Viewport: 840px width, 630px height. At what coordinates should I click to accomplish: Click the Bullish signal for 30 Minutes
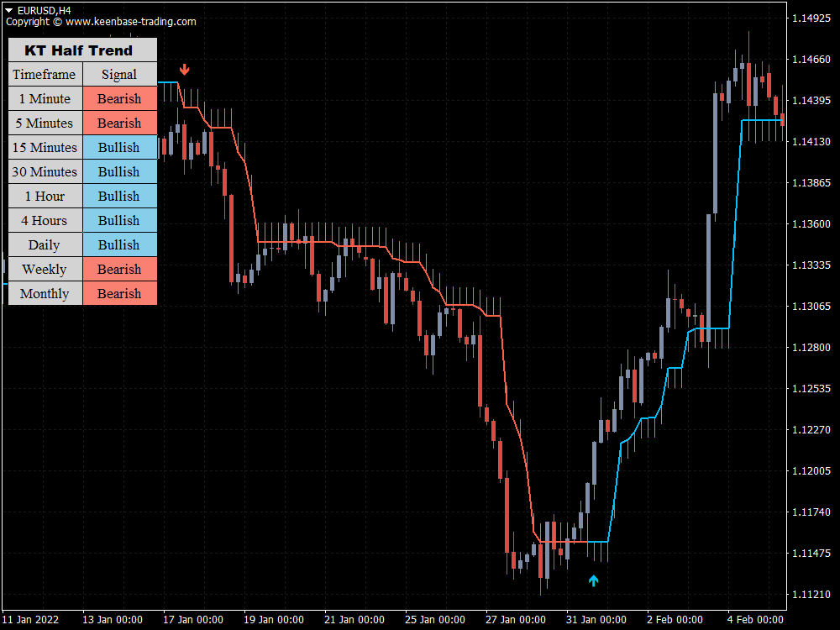[x=120, y=171]
